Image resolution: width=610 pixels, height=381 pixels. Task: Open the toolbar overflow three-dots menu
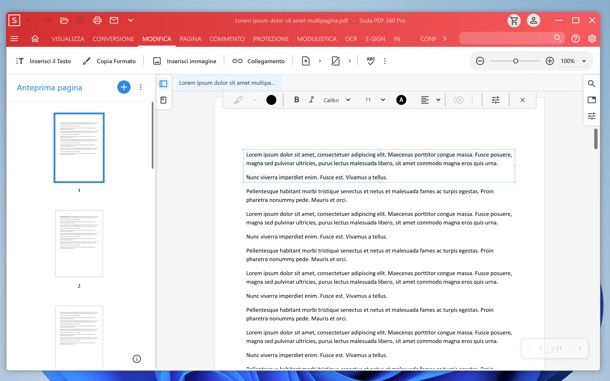point(385,61)
